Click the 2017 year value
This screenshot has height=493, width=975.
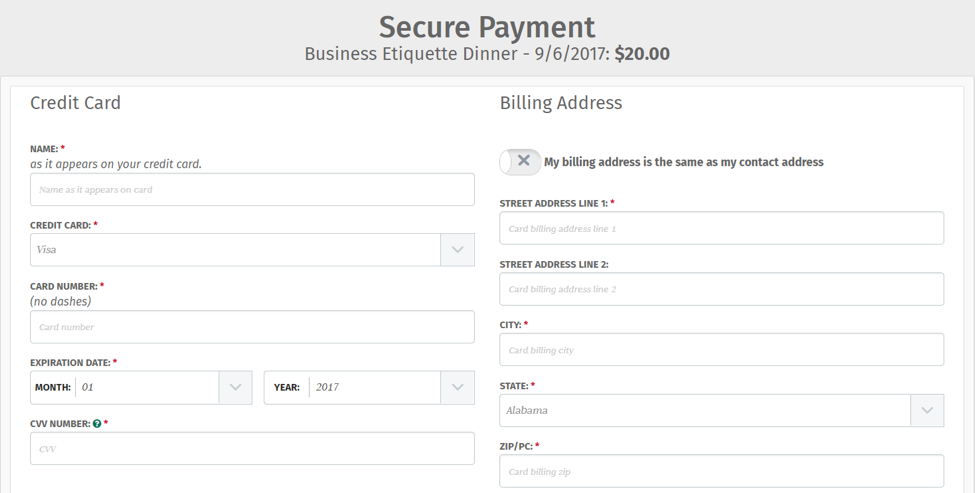click(x=327, y=387)
